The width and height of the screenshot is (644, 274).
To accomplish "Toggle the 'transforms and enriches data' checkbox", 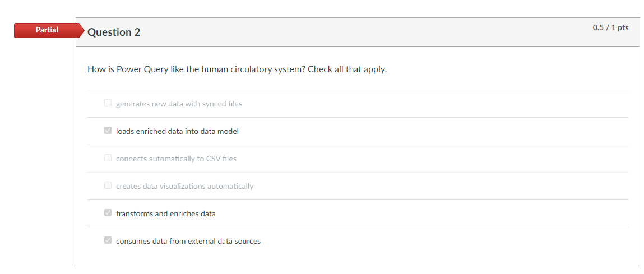I will click(x=108, y=213).
